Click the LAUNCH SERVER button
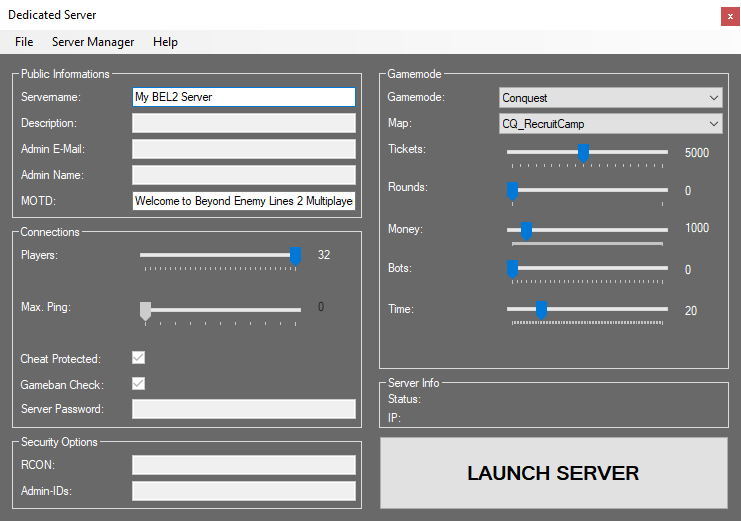The width and height of the screenshot is (741, 521). tap(553, 473)
